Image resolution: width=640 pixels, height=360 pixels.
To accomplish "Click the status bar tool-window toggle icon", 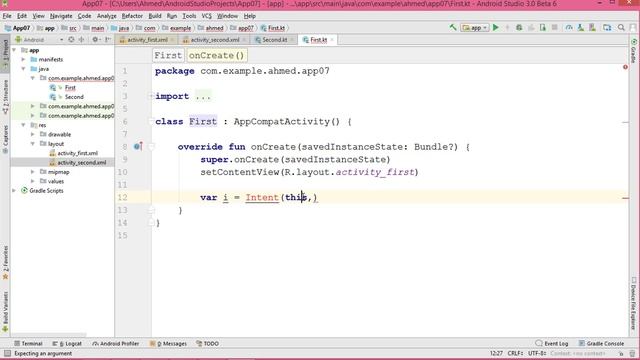I will pyautogui.click(x=7, y=353).
